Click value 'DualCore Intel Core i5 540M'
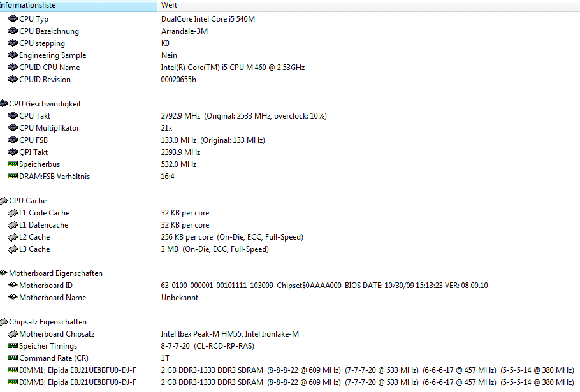This screenshot has height=392, width=580. click(208, 19)
